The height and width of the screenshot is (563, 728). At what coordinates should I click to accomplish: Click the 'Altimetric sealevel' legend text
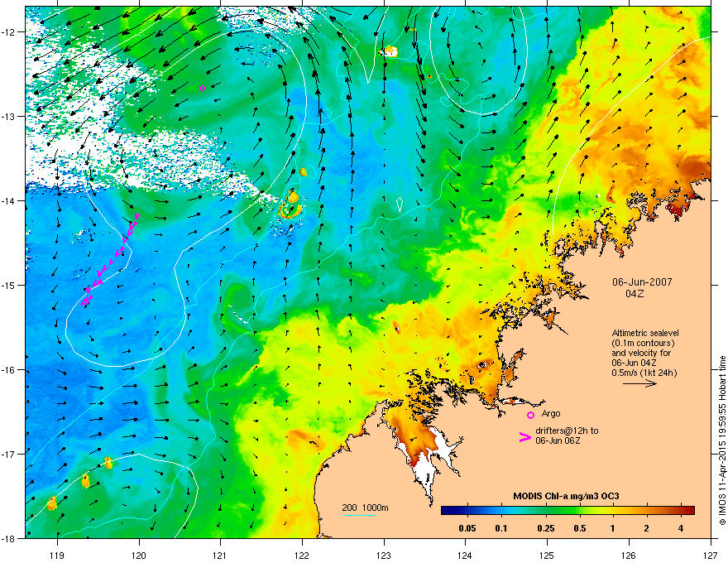click(645, 333)
